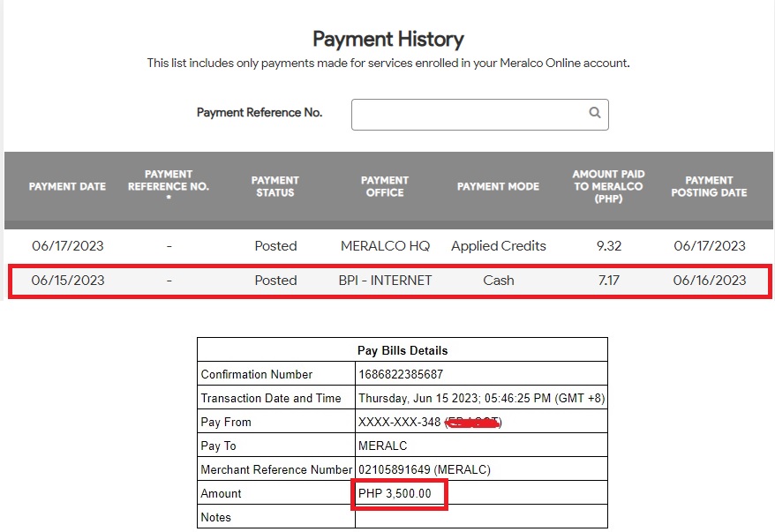The width and height of the screenshot is (775, 532).
Task: Click the Pay Bills Details table title
Action: coord(403,351)
